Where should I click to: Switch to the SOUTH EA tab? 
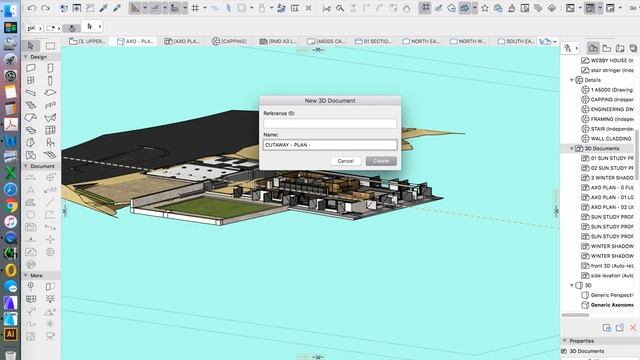pos(516,41)
